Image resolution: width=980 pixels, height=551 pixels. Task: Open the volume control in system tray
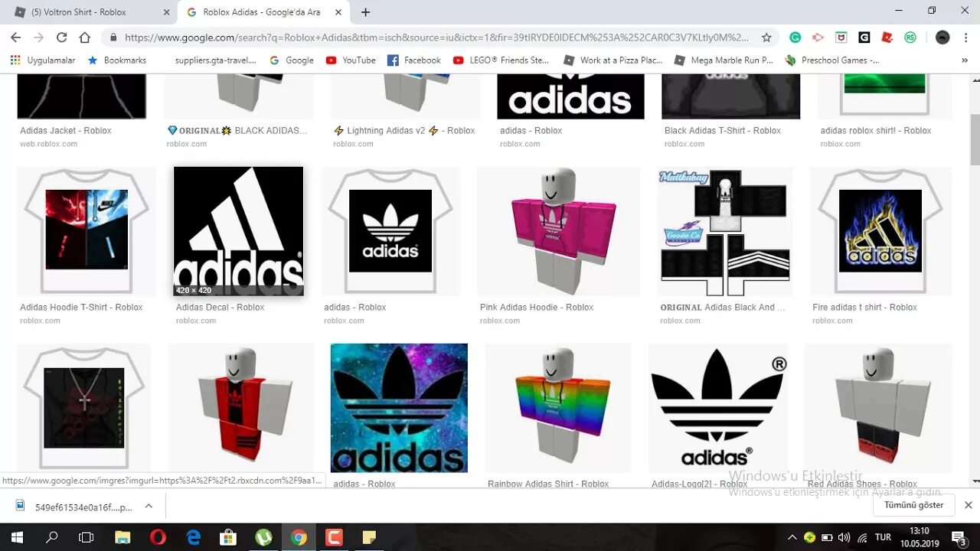(x=844, y=537)
